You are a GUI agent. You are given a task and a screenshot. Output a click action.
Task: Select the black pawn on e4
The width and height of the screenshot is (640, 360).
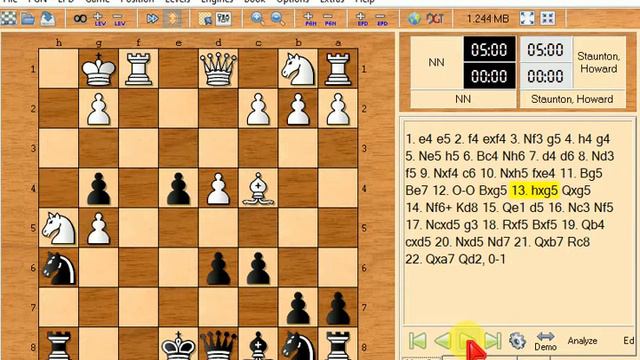[179, 188]
